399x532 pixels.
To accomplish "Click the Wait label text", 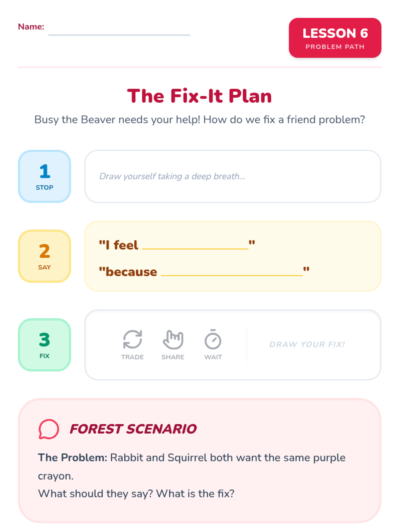I will (213, 357).
